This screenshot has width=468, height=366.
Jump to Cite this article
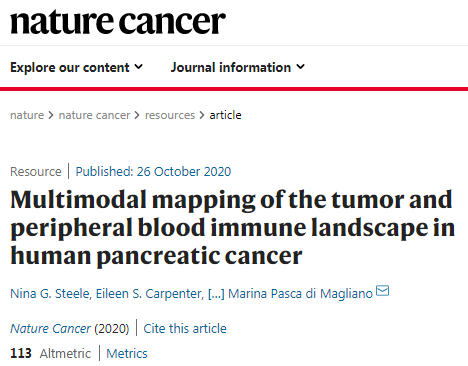point(185,329)
